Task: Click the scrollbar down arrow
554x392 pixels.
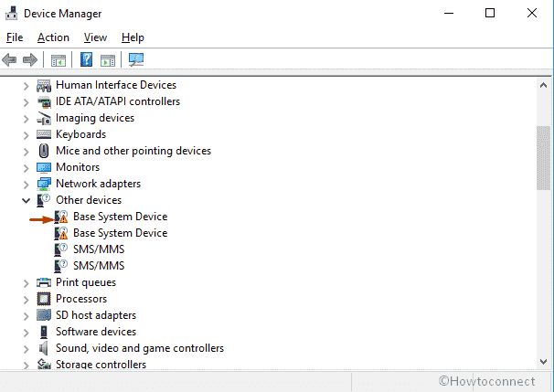Action: (543, 362)
